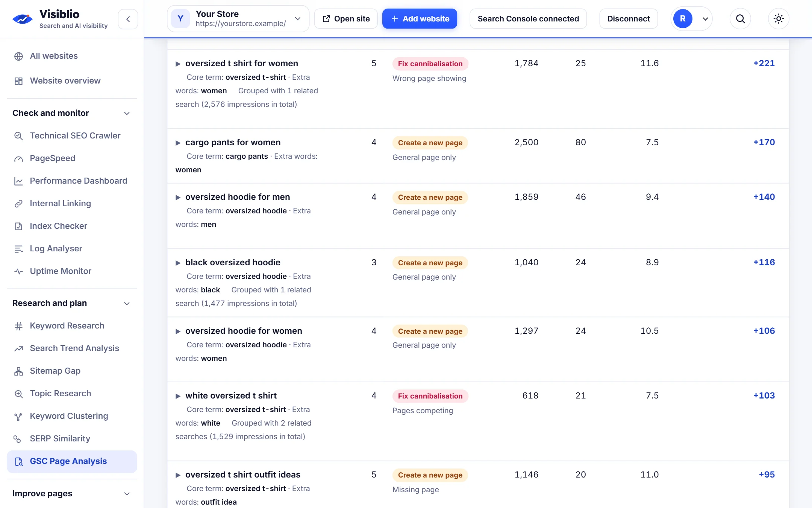Click the Add website button

click(x=420, y=19)
